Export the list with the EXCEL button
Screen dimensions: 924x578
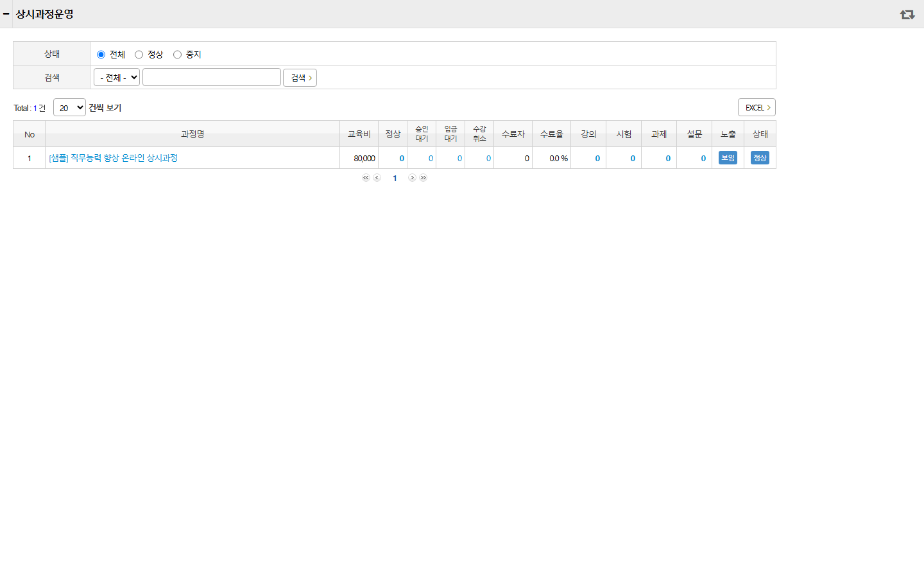coord(757,107)
